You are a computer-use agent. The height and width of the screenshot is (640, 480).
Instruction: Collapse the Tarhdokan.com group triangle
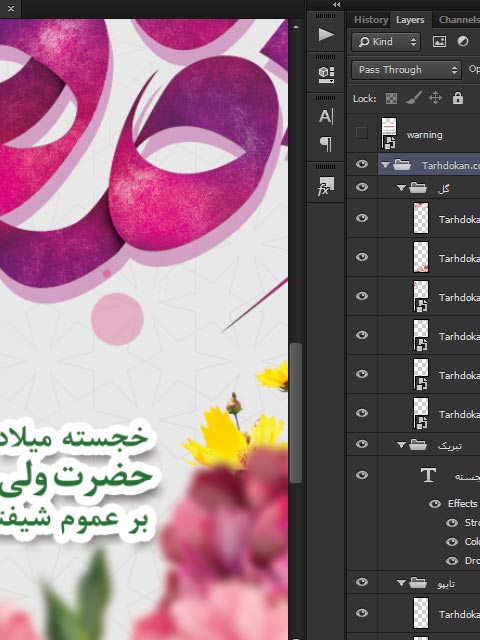pyautogui.click(x=385, y=165)
